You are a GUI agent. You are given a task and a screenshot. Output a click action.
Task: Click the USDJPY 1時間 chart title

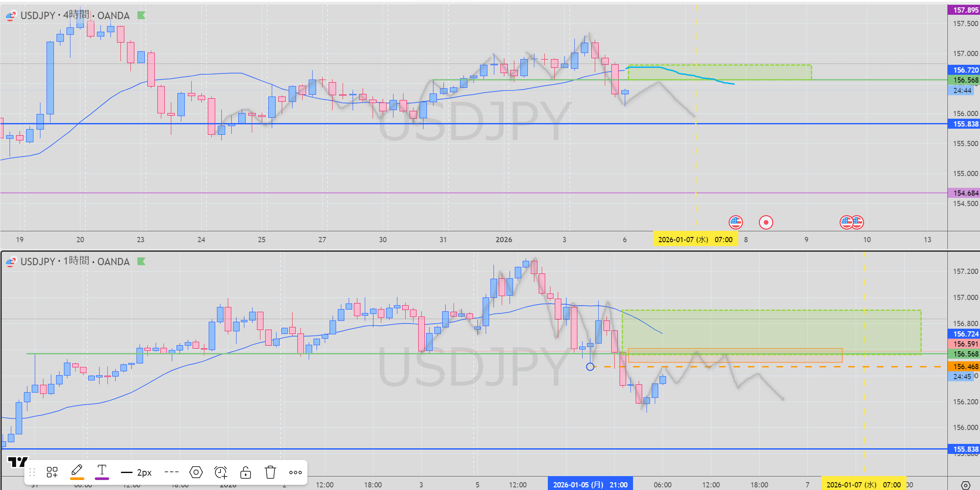tap(75, 261)
